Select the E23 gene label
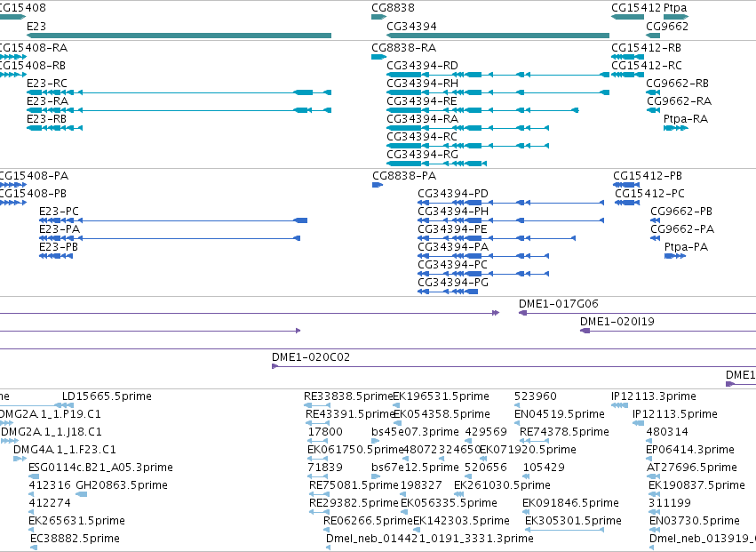Image resolution: width=756 pixels, height=552 pixels. pos(36,26)
